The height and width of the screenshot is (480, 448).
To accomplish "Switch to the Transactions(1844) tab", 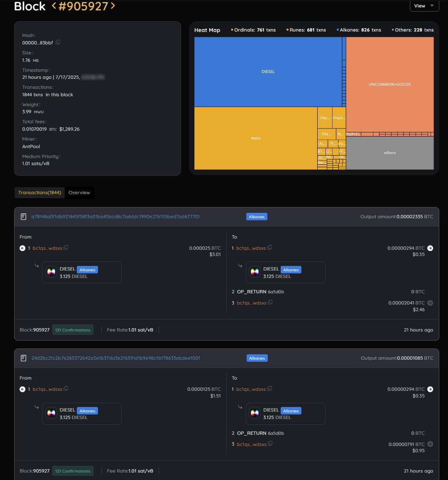I will [39, 192].
